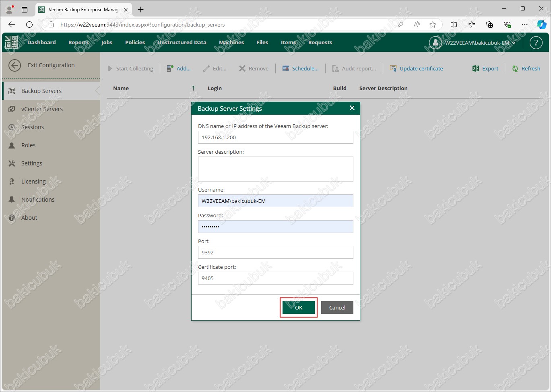551x392 pixels.
Task: Open browser split screen icon
Action: coord(454,25)
